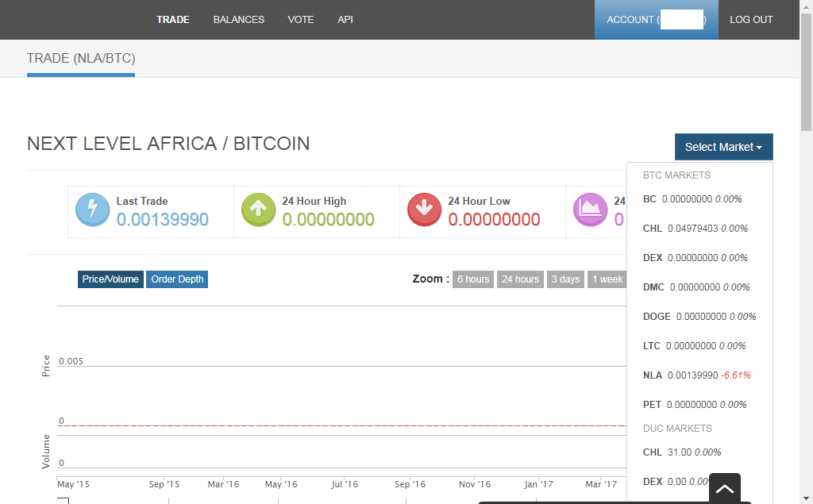Click the May '15 chart axis label

[73, 484]
